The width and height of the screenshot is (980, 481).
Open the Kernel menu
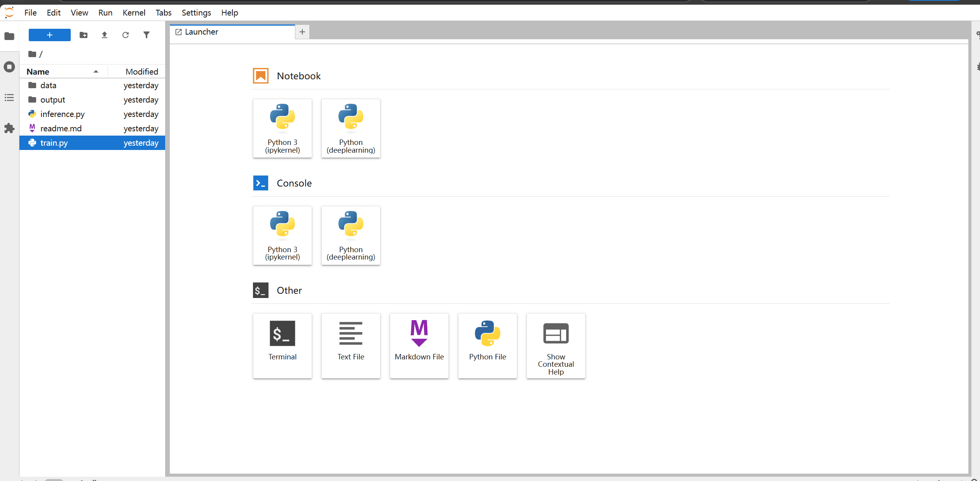pos(134,13)
